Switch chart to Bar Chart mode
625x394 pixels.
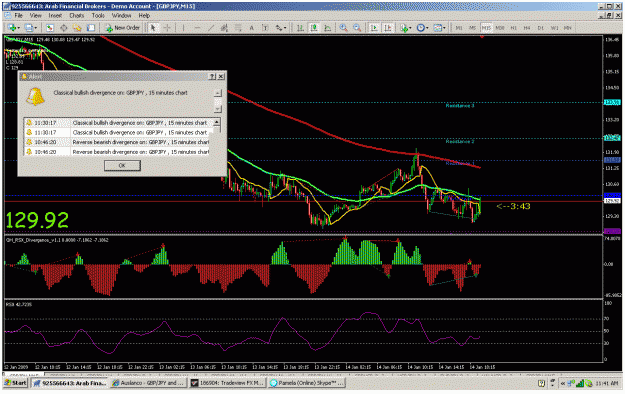point(300,28)
